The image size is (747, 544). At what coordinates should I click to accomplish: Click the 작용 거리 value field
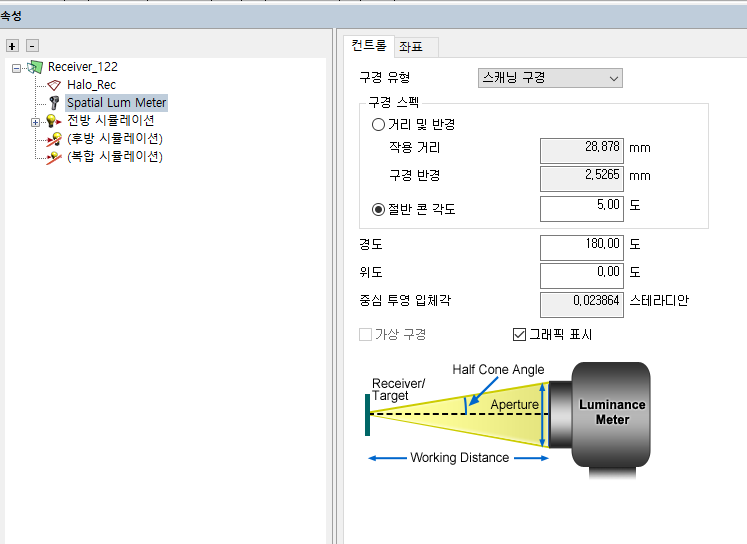click(582, 151)
